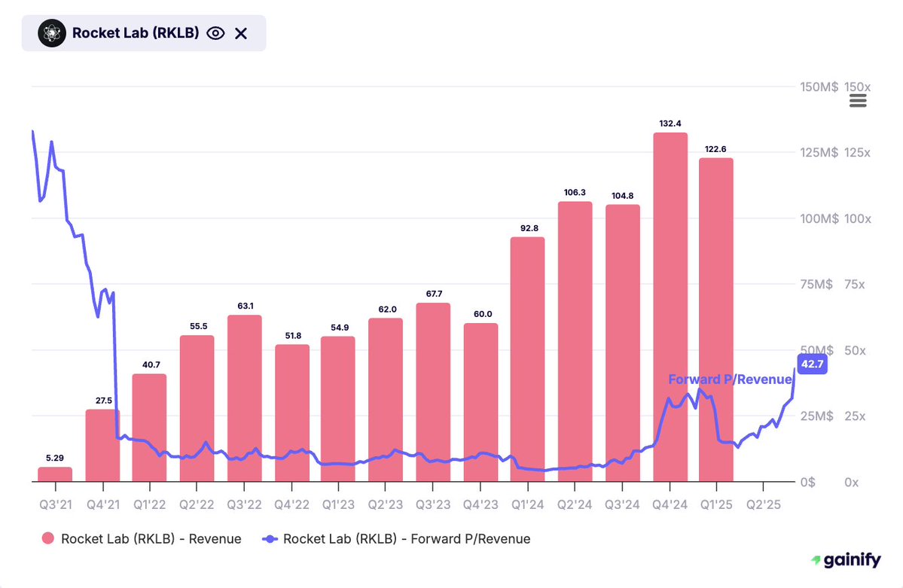Viewport: 903px width, 588px height.
Task: Click the 100x axis label
Action: pos(858,219)
